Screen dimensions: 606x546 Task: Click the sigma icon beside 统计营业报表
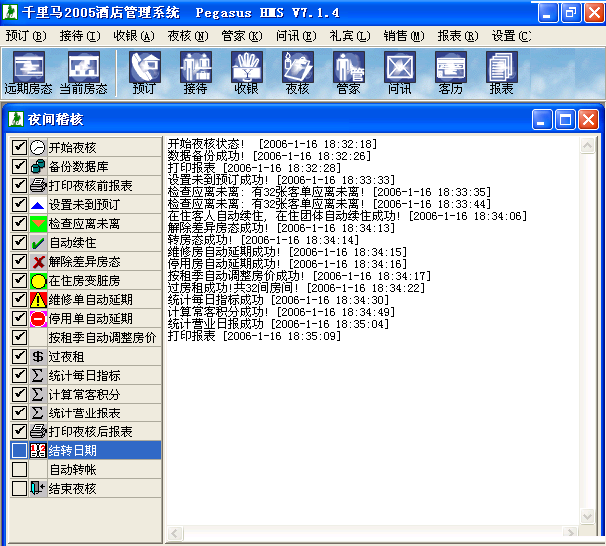(38, 413)
